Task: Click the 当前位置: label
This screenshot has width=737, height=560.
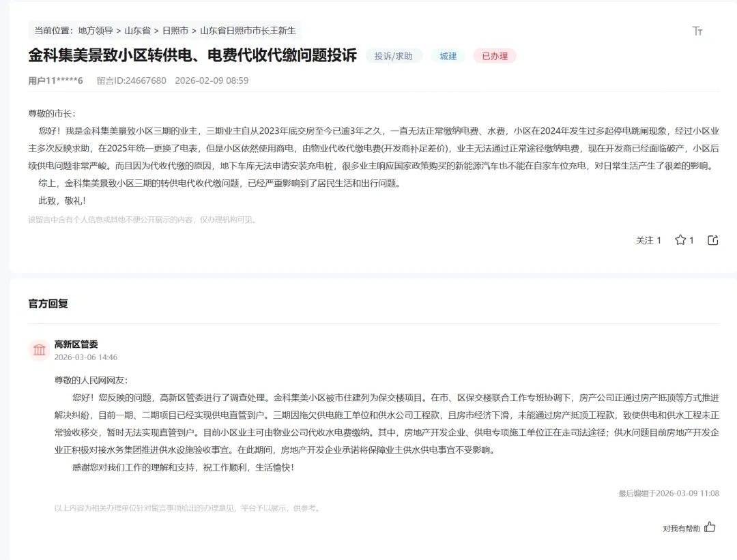Action: (54, 31)
